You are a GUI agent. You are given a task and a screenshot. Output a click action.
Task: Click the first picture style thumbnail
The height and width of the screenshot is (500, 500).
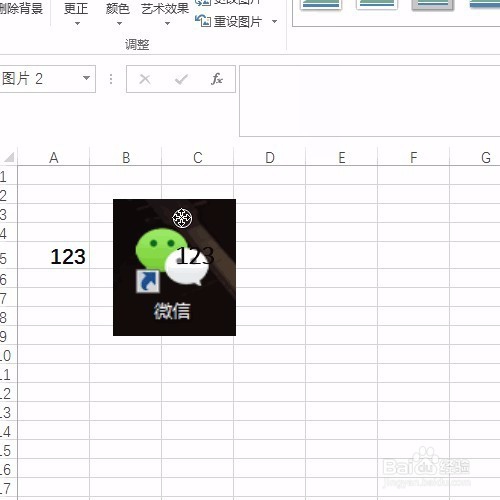320,5
